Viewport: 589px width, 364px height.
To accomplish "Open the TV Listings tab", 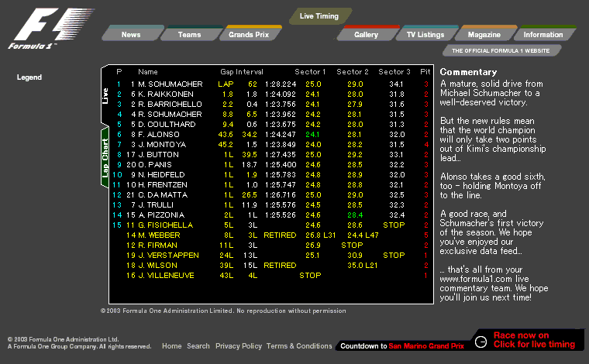I will point(425,35).
